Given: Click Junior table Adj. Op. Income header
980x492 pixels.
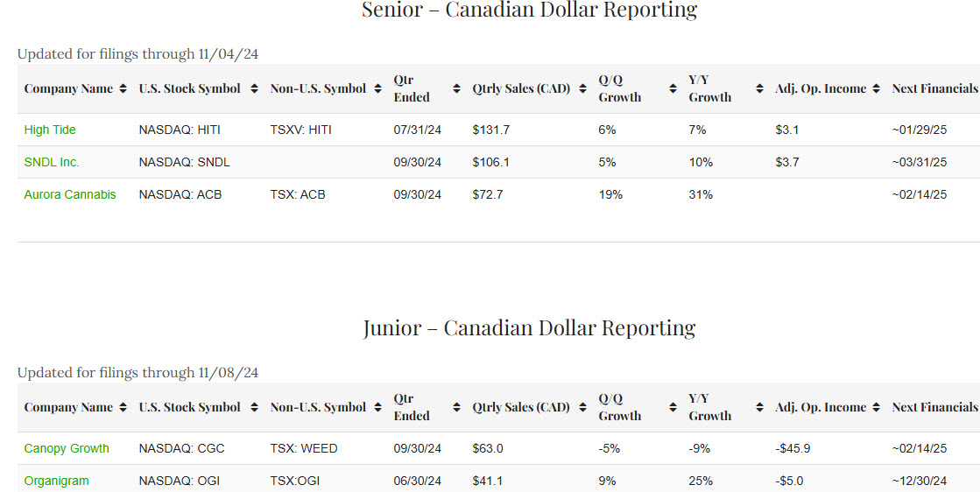Looking at the screenshot, I should point(820,407).
